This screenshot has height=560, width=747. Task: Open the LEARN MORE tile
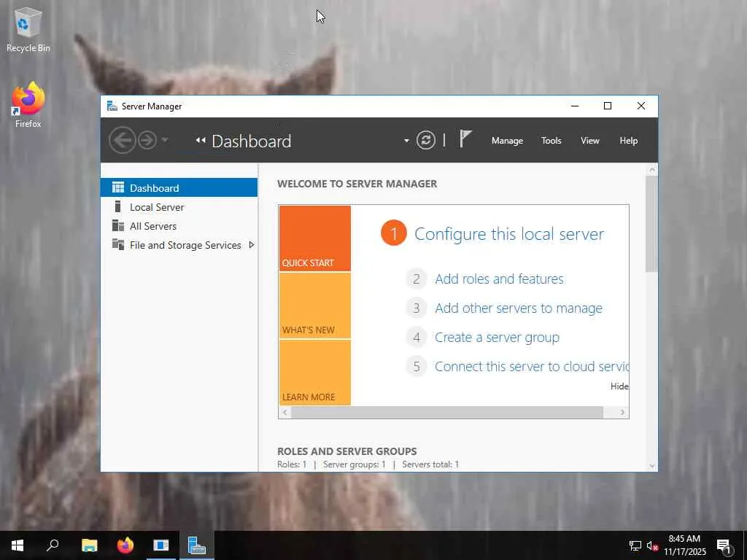(x=315, y=373)
